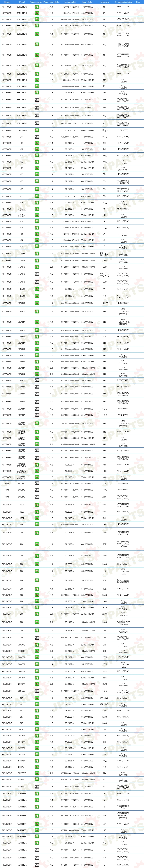This screenshot has width=144, height=868.
Task: Click the petrol icon in the XSARA PICASSO 09.2005 row
Action: point(37,477)
